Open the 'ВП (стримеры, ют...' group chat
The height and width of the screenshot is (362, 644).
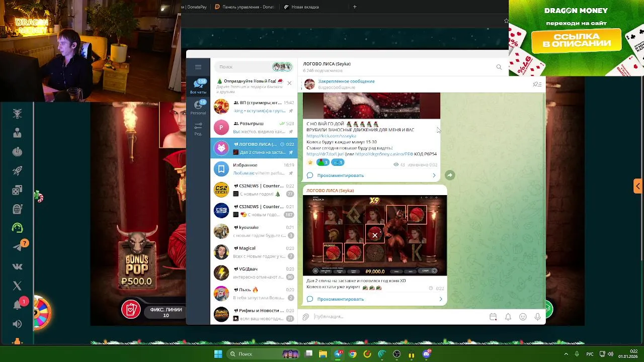pyautogui.click(x=254, y=107)
